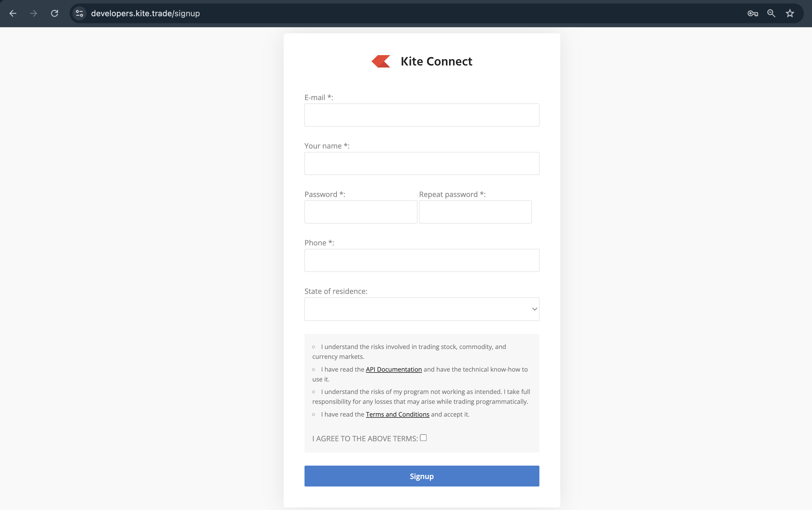Click the zoom magnifier icon
The width and height of the screenshot is (812, 510).
point(771,14)
